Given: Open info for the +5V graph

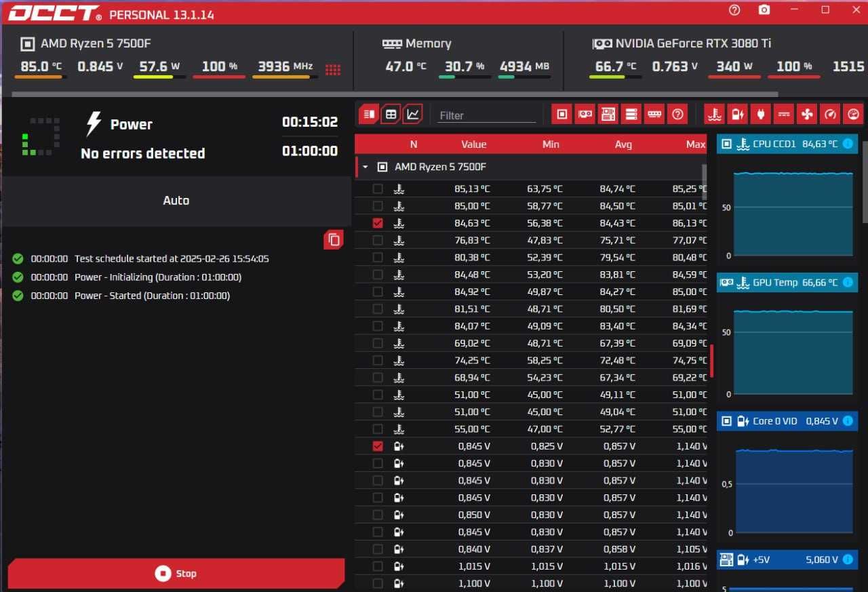Looking at the screenshot, I should (x=848, y=559).
